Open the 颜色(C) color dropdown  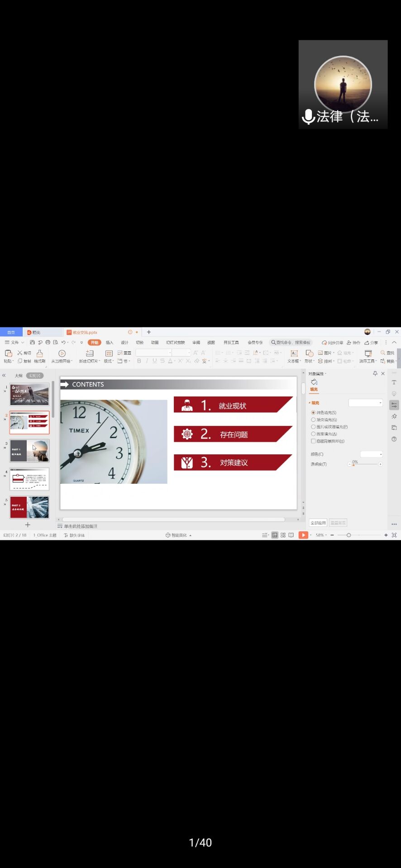[x=372, y=454]
